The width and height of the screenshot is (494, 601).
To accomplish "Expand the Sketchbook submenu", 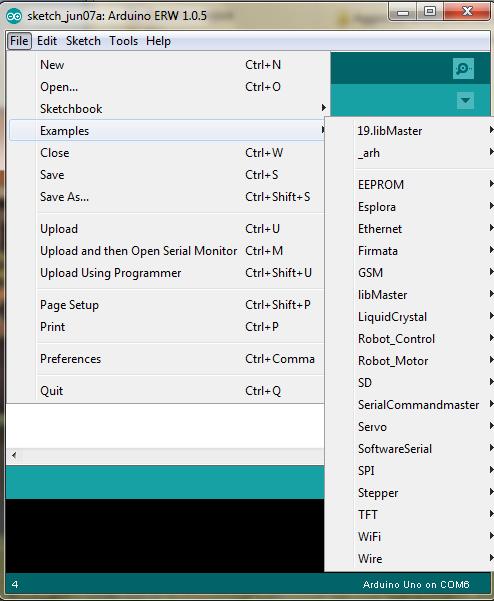I will tap(167, 108).
